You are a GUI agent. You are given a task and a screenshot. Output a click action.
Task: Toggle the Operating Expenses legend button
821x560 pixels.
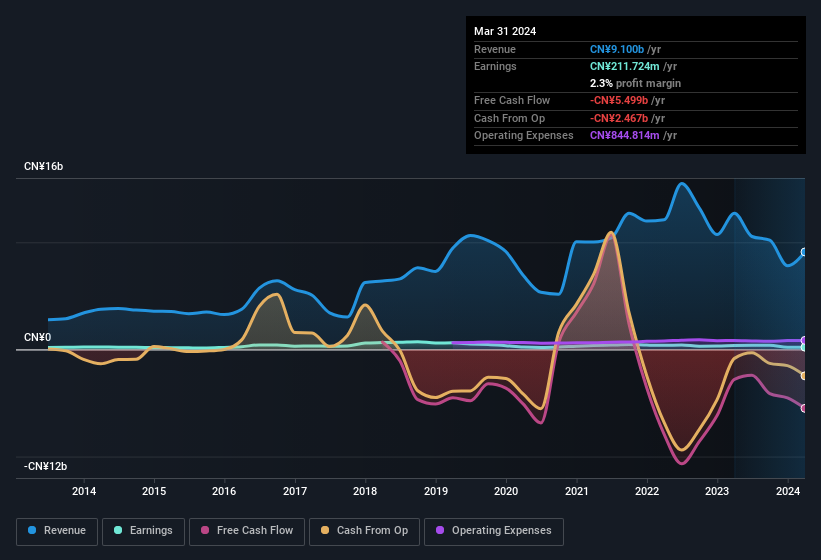[494, 531]
